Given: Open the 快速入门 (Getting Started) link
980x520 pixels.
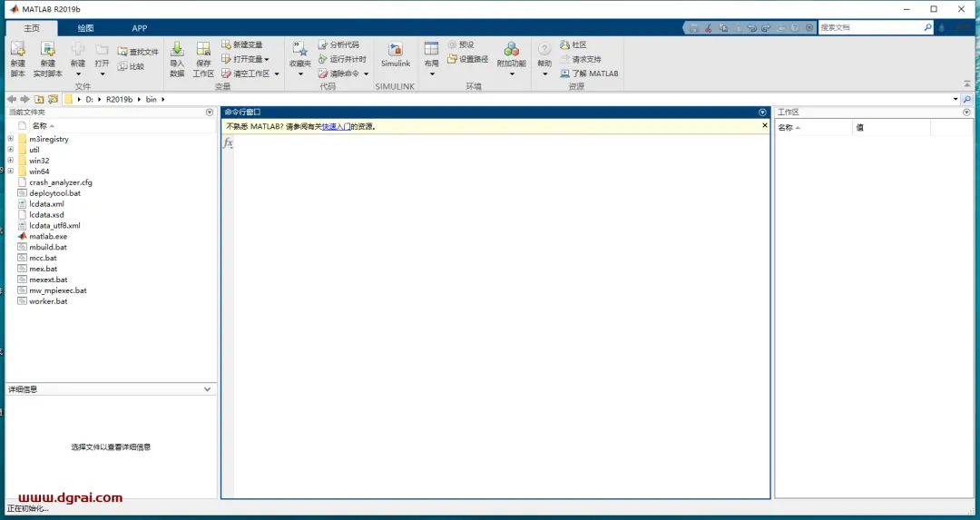Looking at the screenshot, I should 336,126.
